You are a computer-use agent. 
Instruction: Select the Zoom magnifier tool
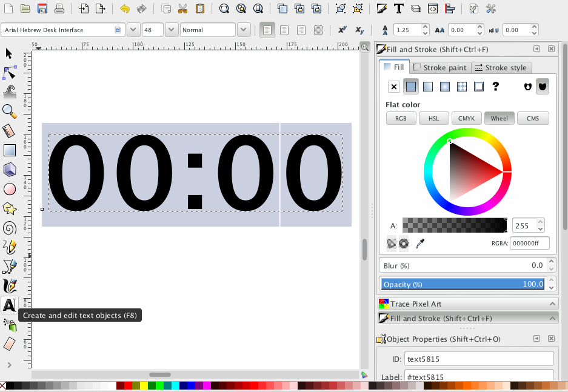pos(10,111)
